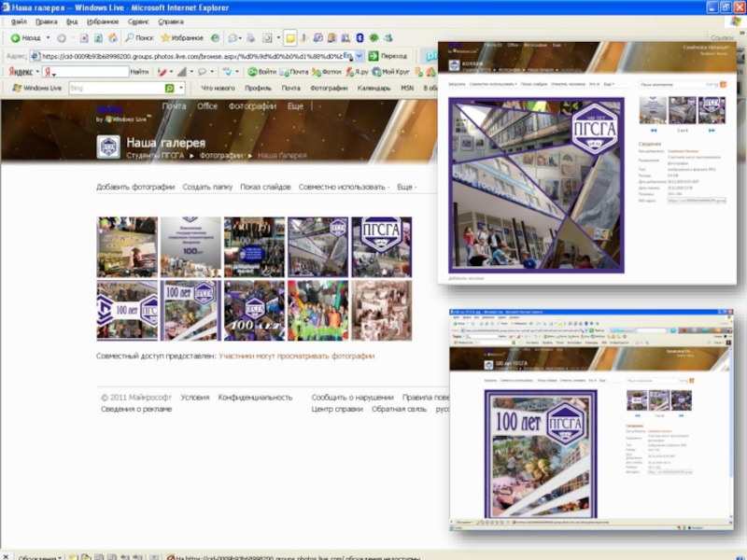This screenshot has height=560, width=747.
Task: Click the Поиск search toolbar button
Action: pos(139,37)
